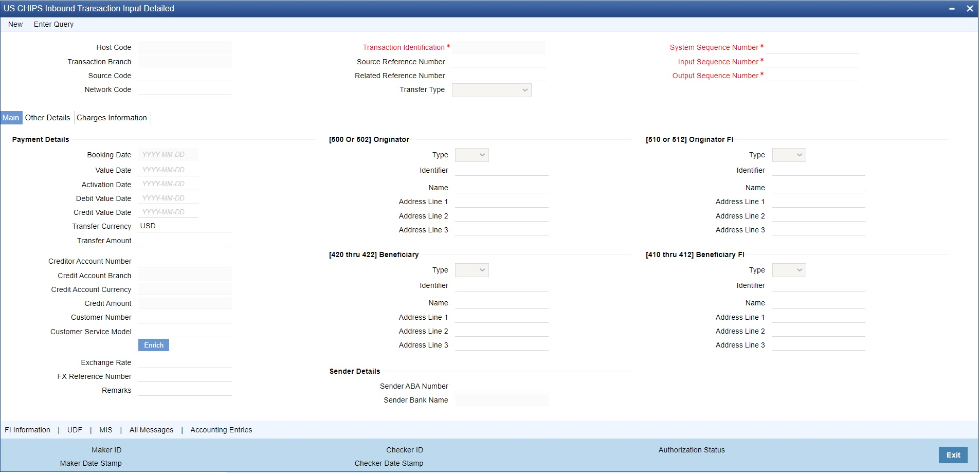The height and width of the screenshot is (474, 980).
Task: Close the US CHIPS Inbound Transaction window
Action: [970, 9]
